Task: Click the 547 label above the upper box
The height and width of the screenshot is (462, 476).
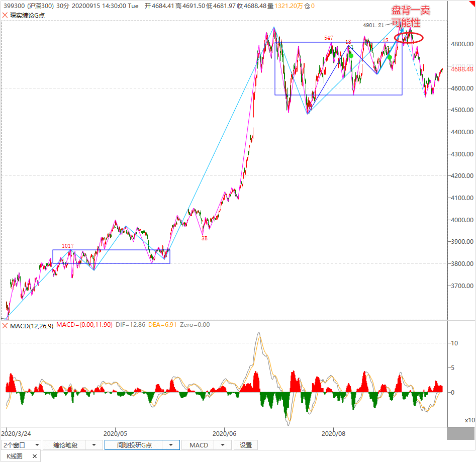Action: click(x=328, y=38)
